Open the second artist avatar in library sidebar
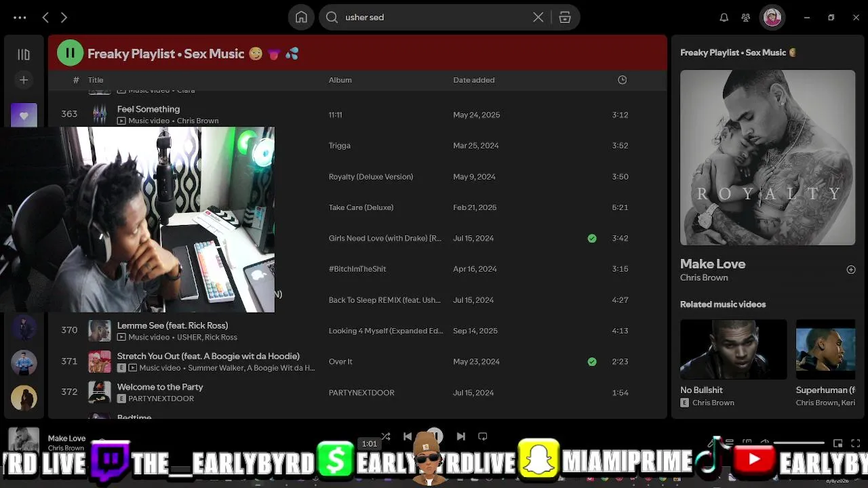This screenshot has width=868, height=488. (x=24, y=363)
